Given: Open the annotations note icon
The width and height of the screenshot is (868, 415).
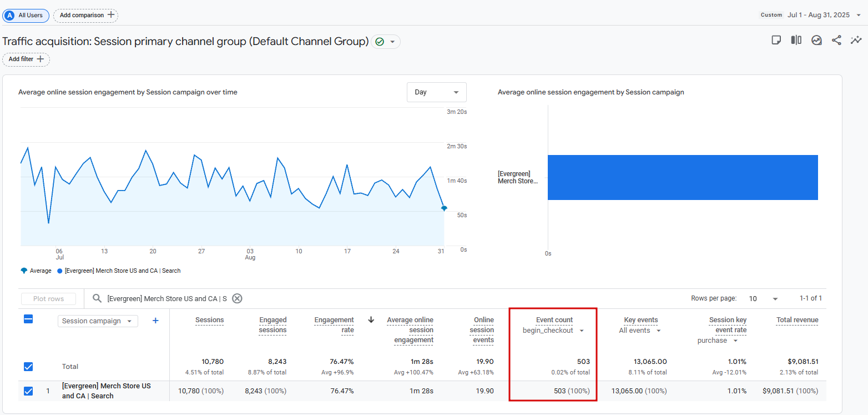Looking at the screenshot, I should pos(776,40).
